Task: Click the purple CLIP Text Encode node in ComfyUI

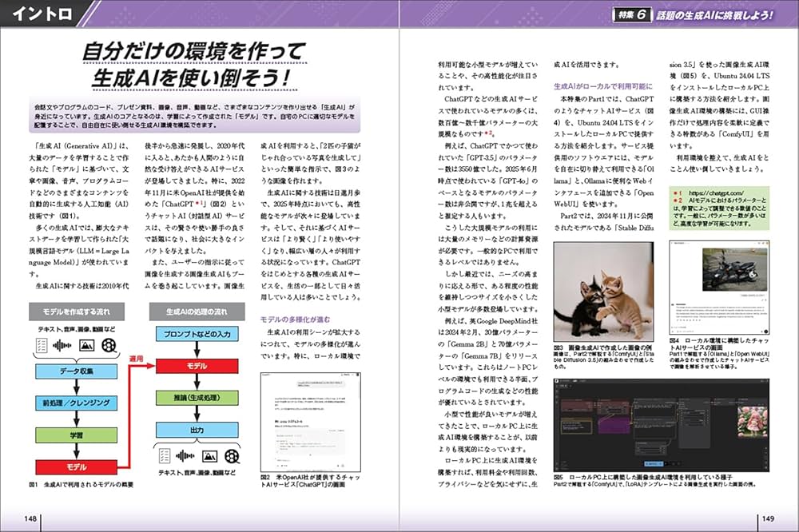Action: [x=614, y=424]
